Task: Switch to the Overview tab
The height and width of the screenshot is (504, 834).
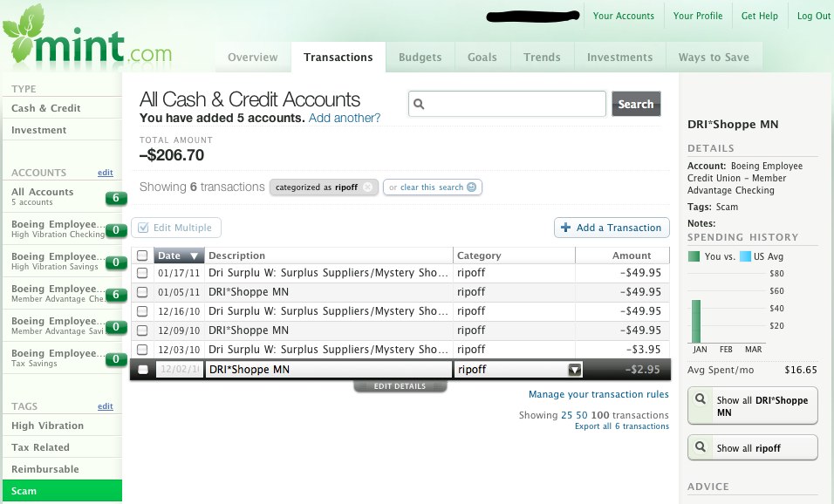Action: tap(253, 57)
